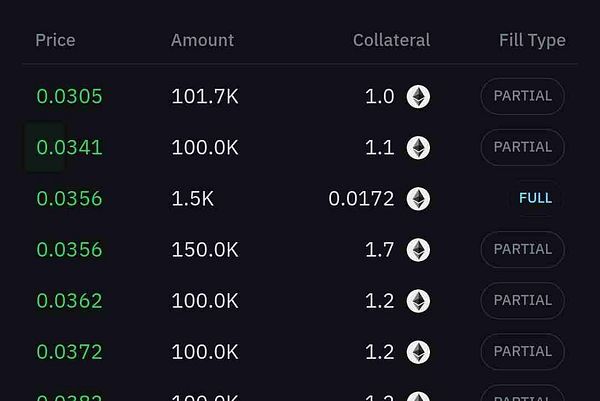Click the Fill Type column header

[x=532, y=40]
